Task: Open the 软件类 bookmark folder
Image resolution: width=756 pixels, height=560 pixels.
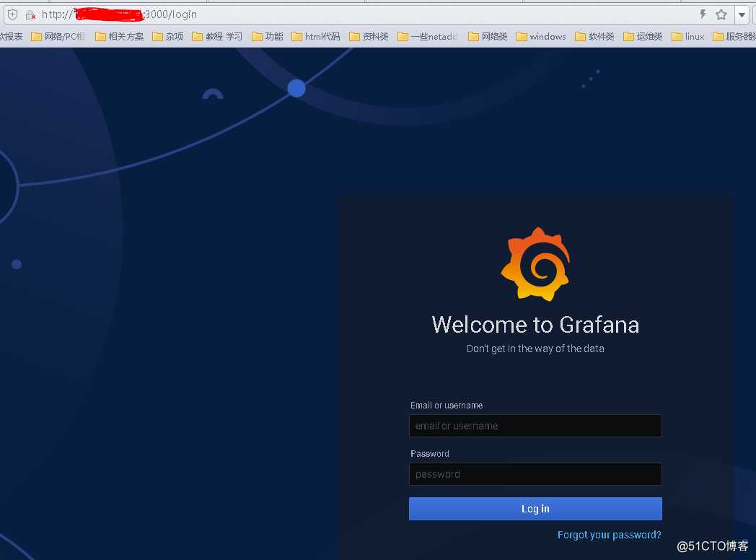Action: (x=594, y=36)
